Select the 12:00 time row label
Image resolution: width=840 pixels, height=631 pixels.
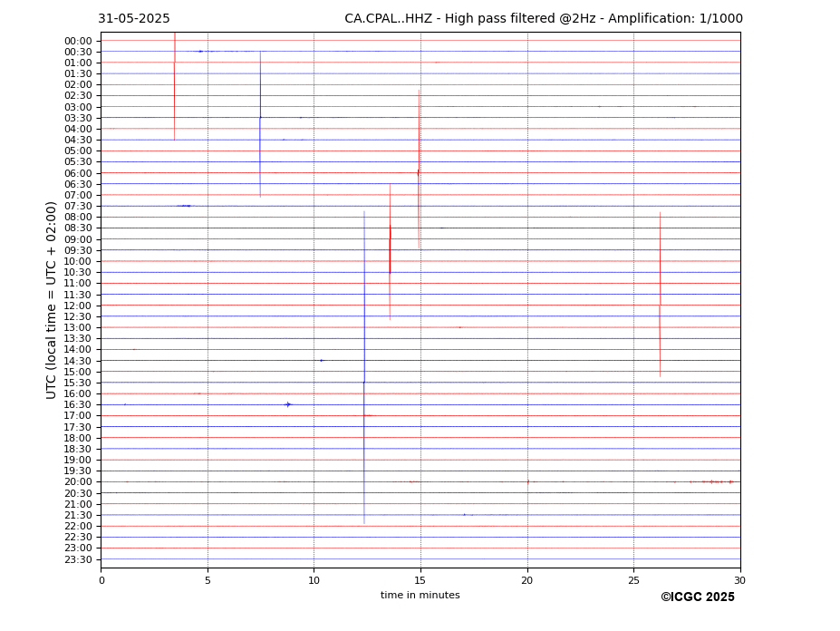click(78, 306)
